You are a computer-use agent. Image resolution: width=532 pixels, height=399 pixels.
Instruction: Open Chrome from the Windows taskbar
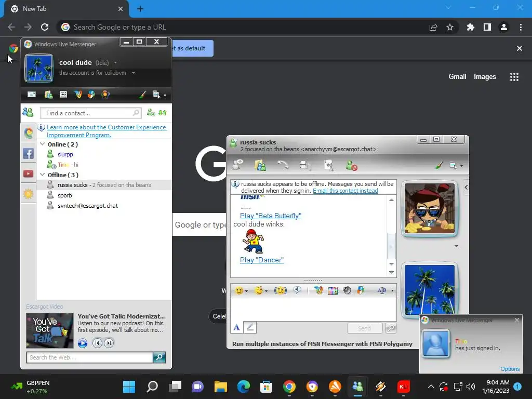tap(289, 387)
